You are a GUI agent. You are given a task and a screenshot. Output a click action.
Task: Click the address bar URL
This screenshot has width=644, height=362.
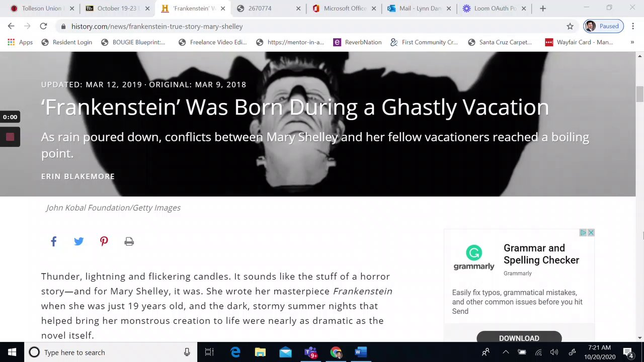(157, 26)
